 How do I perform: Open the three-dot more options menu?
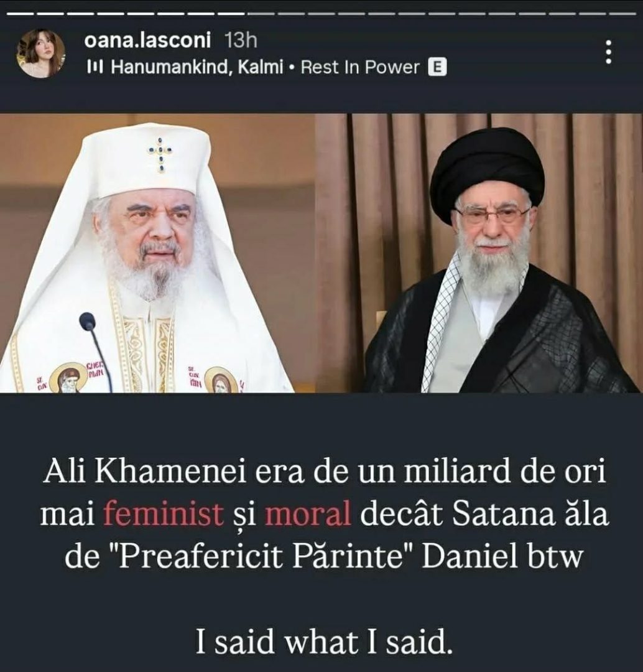[x=608, y=53]
